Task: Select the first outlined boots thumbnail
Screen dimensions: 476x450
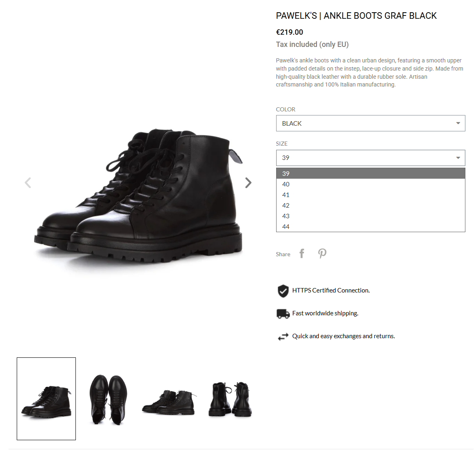Action: point(46,399)
